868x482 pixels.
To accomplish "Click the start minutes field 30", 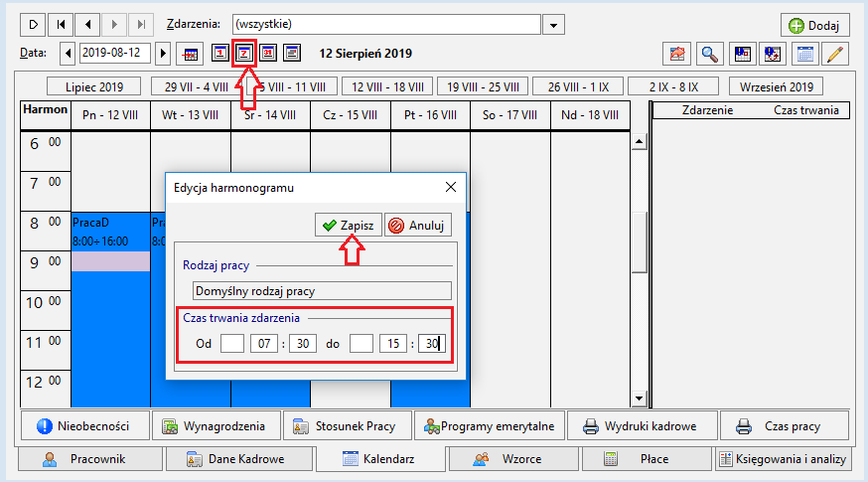I will 303,344.
